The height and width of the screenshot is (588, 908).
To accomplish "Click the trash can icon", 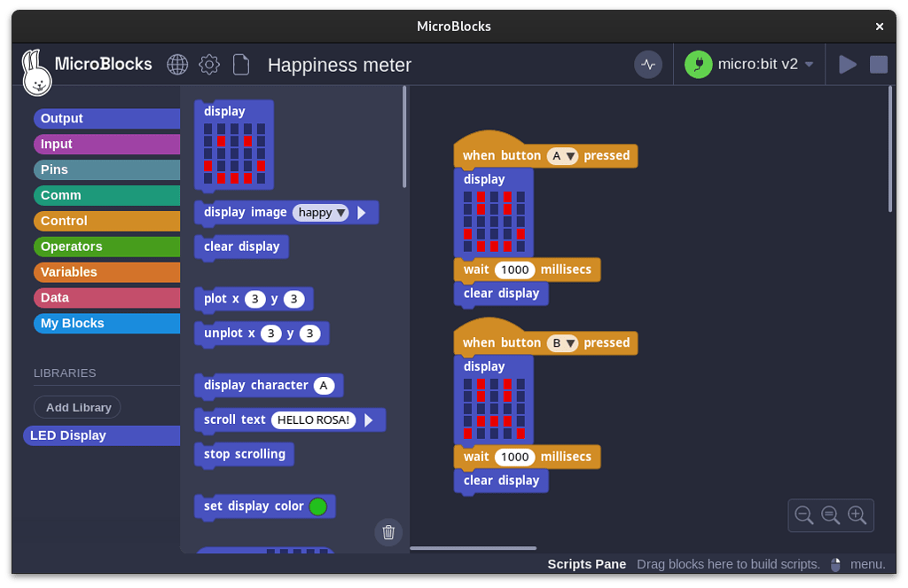I will [x=388, y=532].
